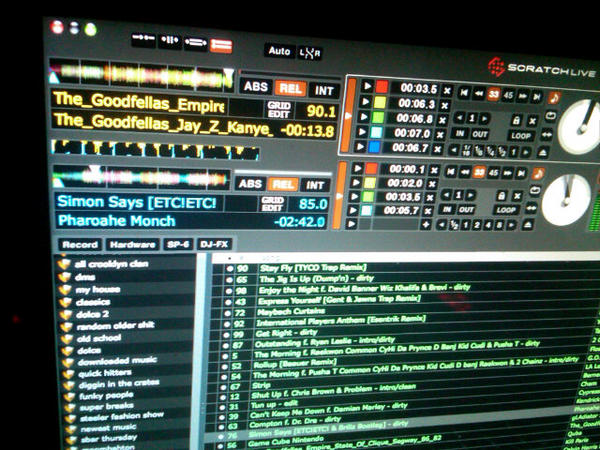Jump to previous track on the top deck
Screen dimensions: 600x450
(x=464, y=92)
